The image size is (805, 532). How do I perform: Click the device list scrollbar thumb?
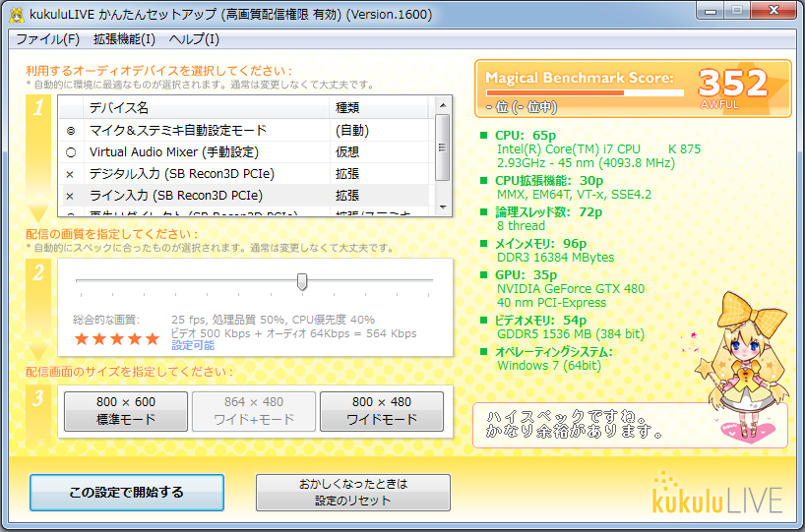pos(443,148)
